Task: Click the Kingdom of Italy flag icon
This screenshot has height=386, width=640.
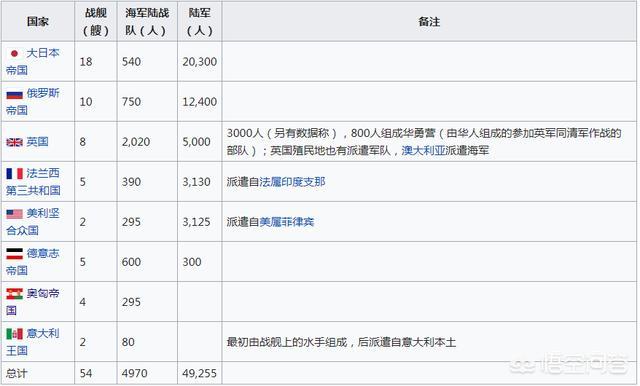Action: (x=14, y=334)
